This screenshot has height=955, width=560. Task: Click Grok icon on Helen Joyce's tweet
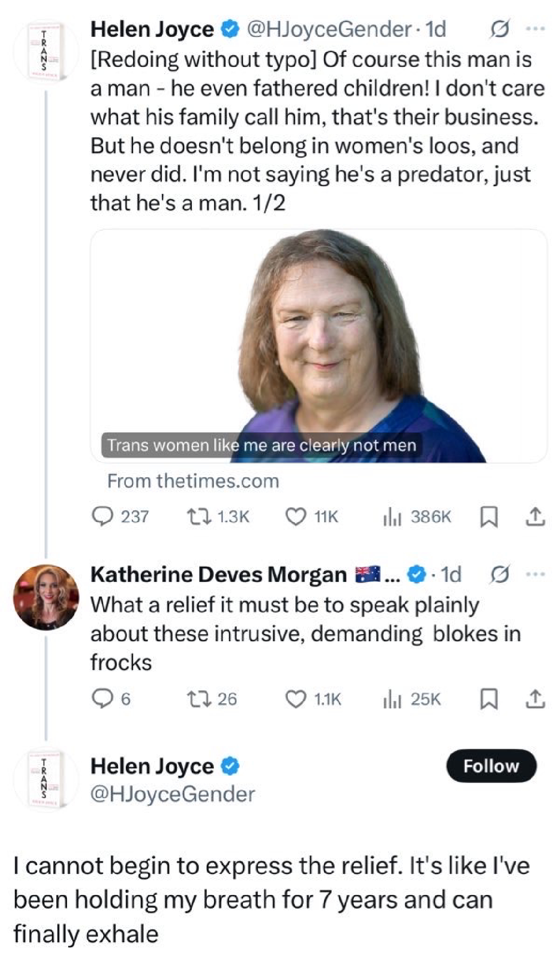pos(499,30)
